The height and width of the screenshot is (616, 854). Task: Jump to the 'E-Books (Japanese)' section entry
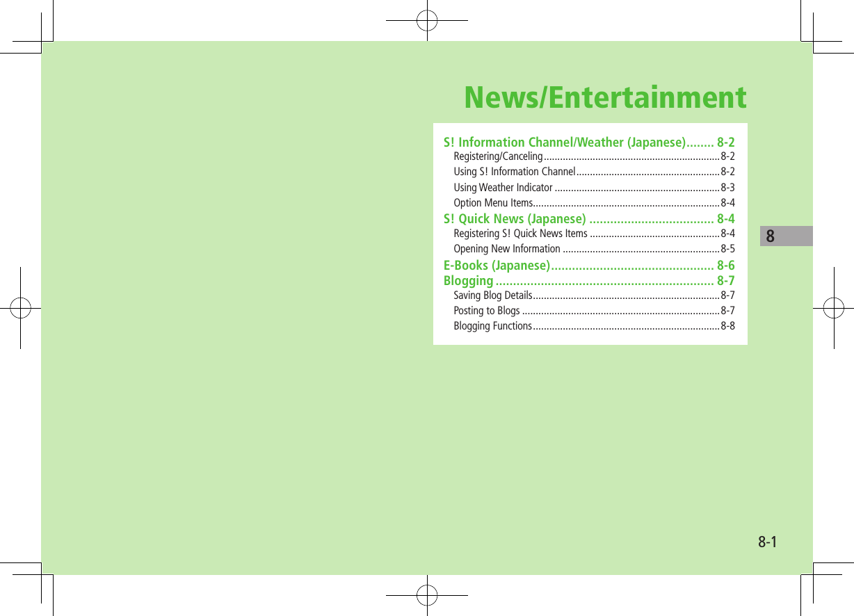589,265
